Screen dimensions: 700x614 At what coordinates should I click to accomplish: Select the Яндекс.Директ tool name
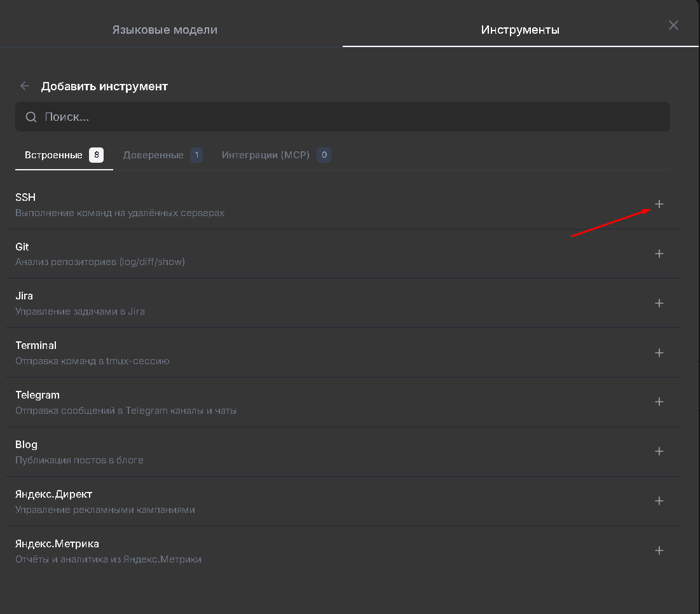click(x=53, y=494)
